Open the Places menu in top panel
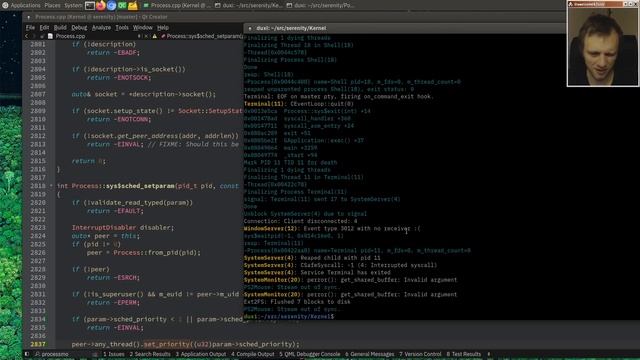The image size is (640, 360). tap(52, 6)
